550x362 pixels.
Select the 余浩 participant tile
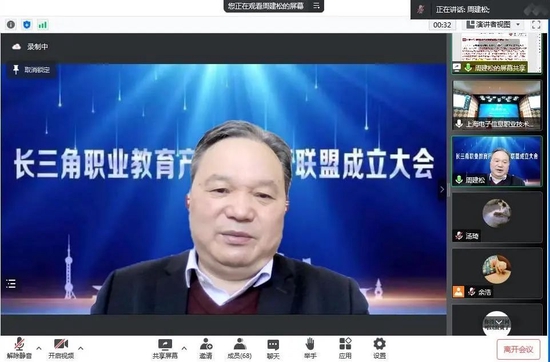pos(497,273)
